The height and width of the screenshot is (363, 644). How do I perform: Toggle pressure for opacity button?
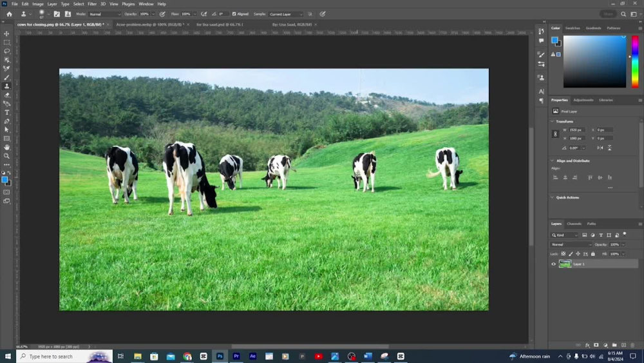tap(163, 14)
